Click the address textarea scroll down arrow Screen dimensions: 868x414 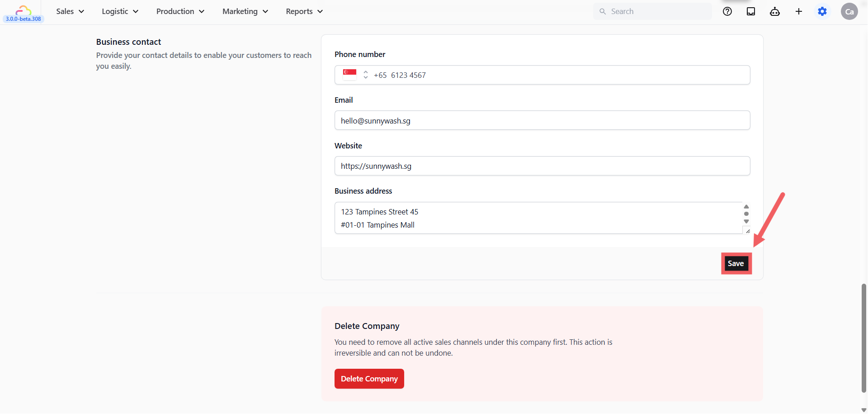(746, 222)
